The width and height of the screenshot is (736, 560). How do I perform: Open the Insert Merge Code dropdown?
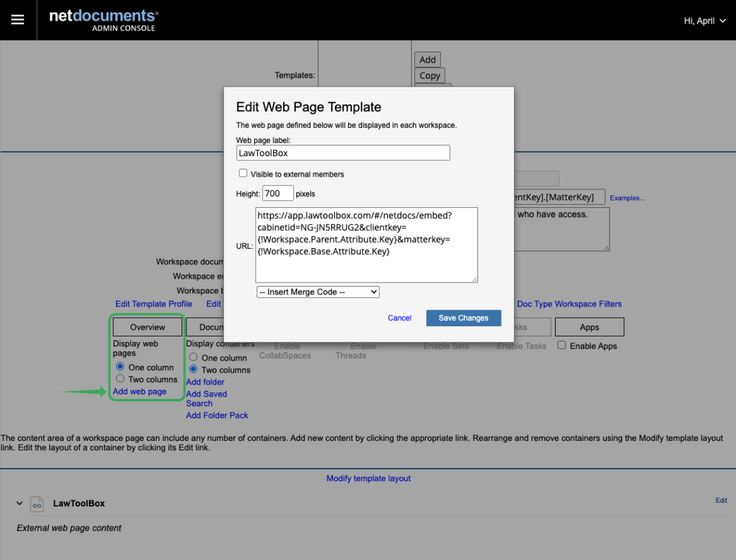coord(318,292)
